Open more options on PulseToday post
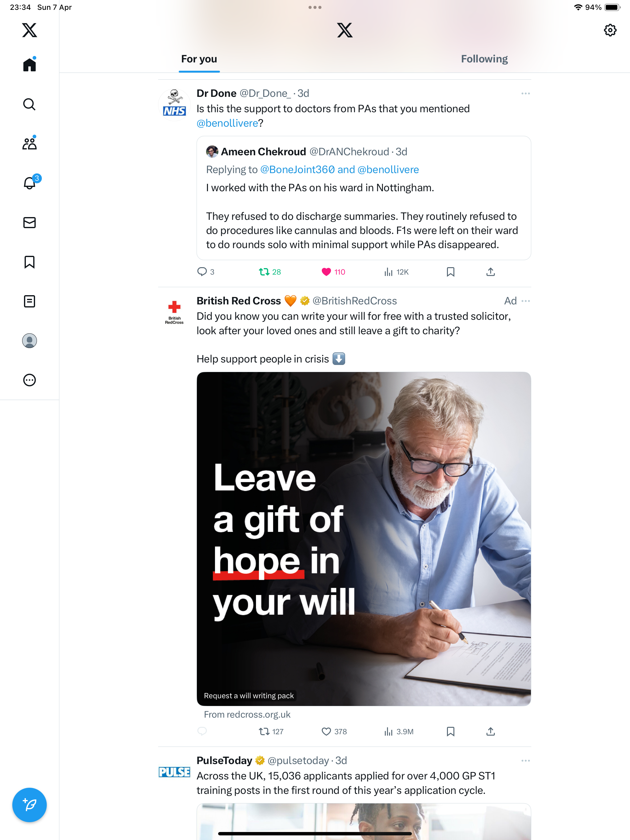This screenshot has height=840, width=630. tap(525, 761)
